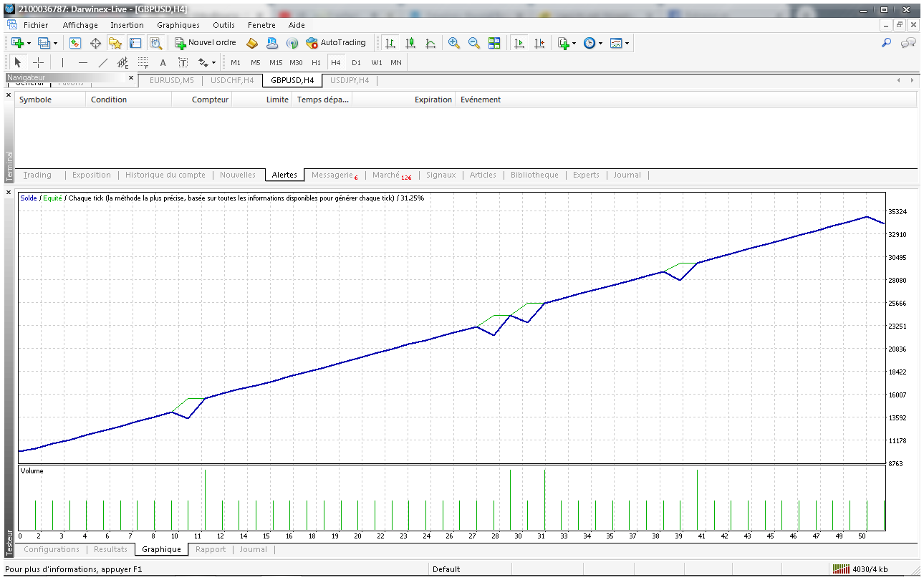Select the trendline drawing tool
This screenshot has width=924, height=580.
point(103,62)
